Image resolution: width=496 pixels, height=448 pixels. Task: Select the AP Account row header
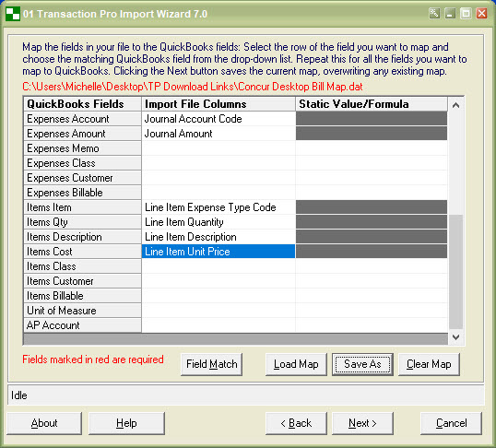coord(82,325)
